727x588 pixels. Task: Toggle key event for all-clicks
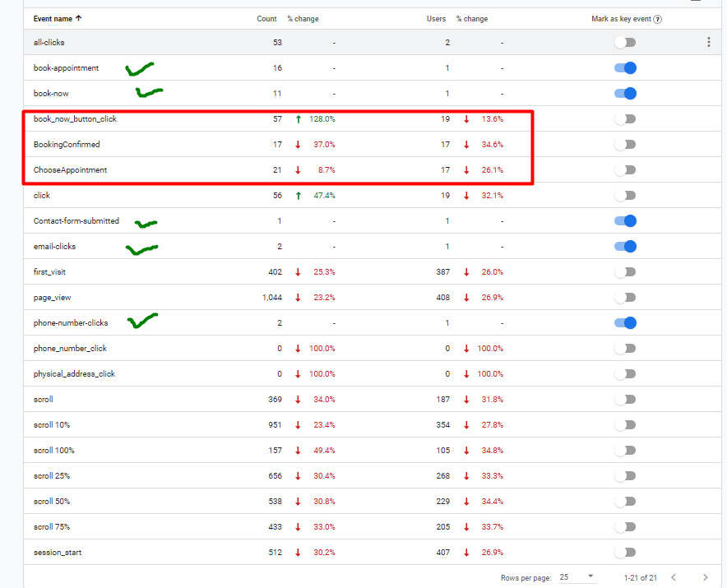625,43
